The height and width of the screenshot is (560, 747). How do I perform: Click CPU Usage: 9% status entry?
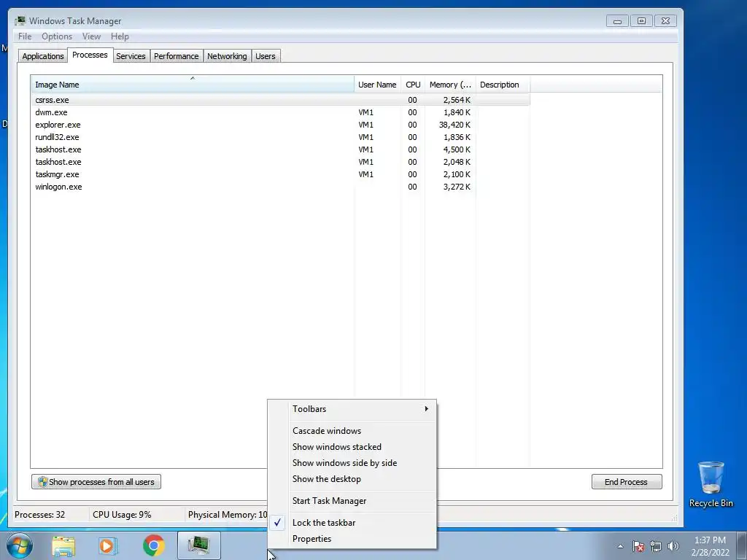pyautogui.click(x=122, y=515)
